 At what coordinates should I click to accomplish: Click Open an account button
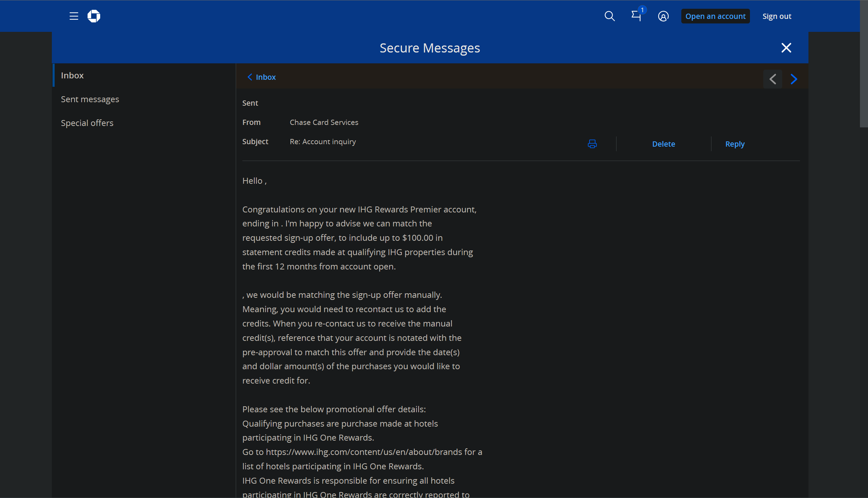(x=715, y=16)
